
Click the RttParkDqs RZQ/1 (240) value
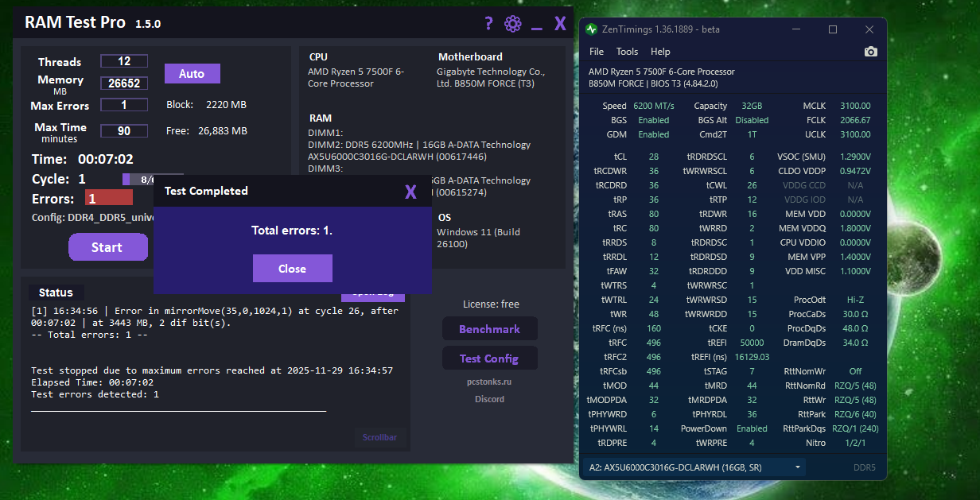coord(856,428)
